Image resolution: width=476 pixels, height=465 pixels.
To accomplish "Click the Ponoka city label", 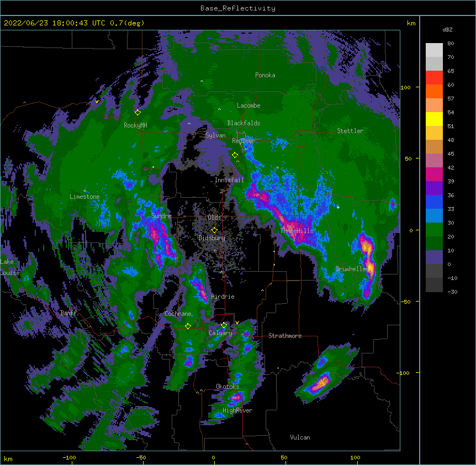I will (265, 75).
